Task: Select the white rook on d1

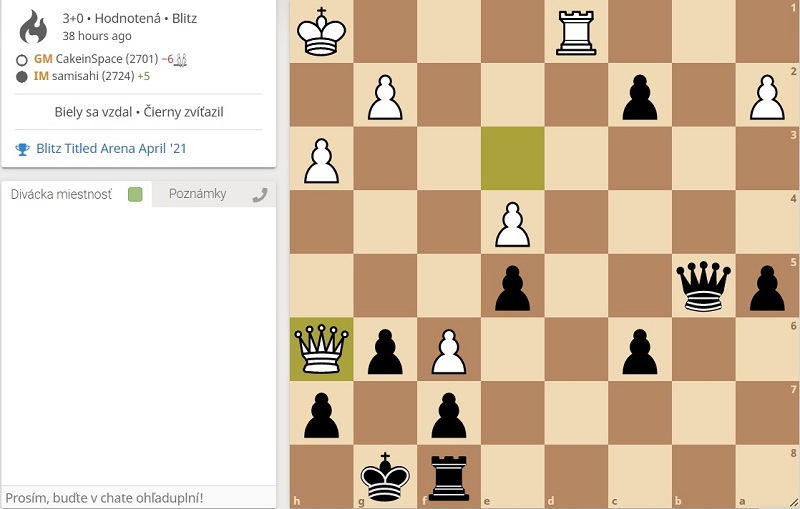Action: pos(576,31)
